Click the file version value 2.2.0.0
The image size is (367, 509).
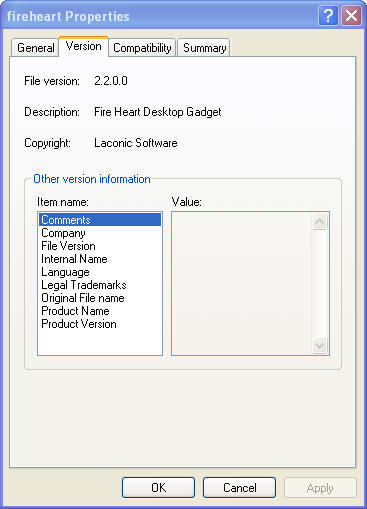click(111, 81)
